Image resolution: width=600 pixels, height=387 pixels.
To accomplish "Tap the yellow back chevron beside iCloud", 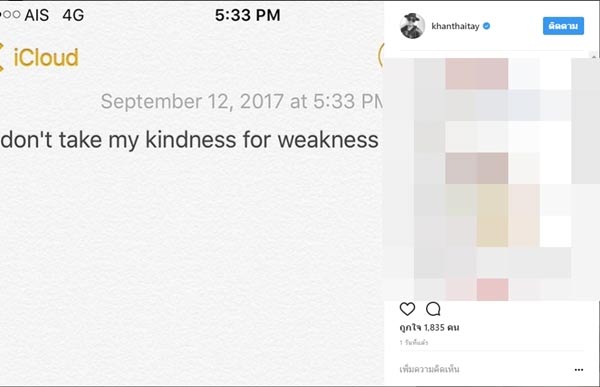I will [x=2, y=57].
